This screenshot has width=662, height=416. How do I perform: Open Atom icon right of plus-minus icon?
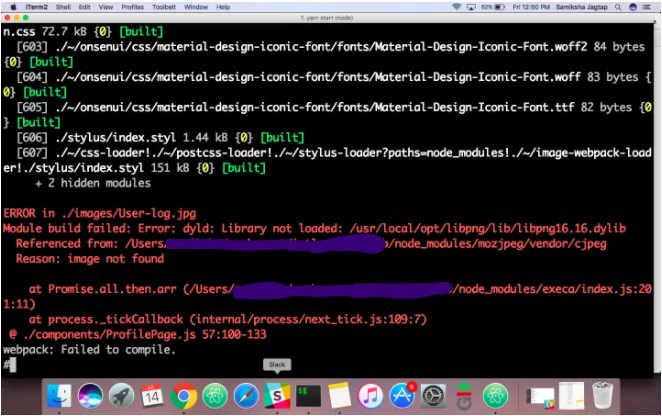click(495, 396)
